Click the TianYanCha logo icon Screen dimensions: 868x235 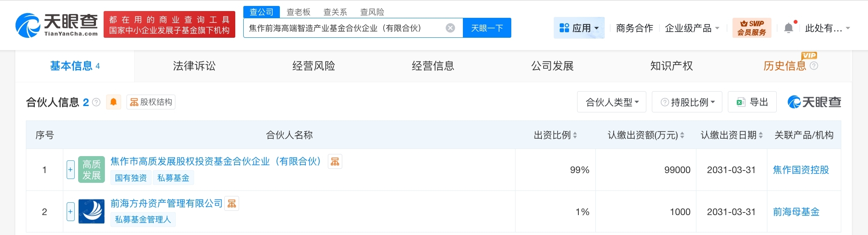28,25
